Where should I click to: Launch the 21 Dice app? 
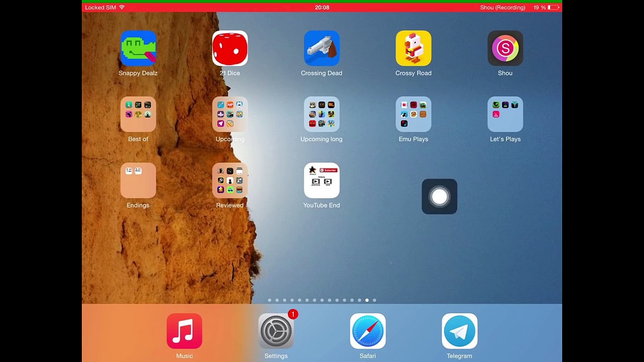(x=230, y=48)
